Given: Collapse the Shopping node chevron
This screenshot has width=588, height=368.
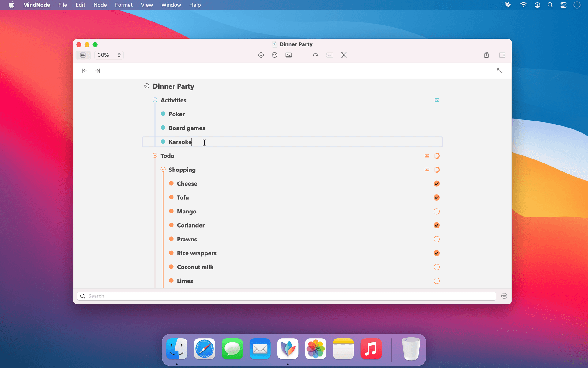Looking at the screenshot, I should (163, 170).
